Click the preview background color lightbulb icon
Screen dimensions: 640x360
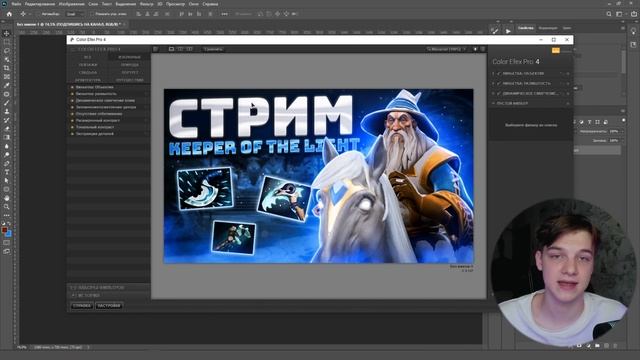tap(475, 49)
